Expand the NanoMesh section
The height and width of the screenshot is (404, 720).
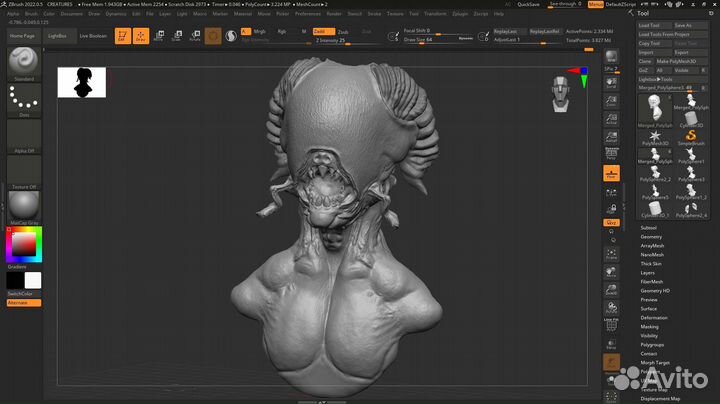pyautogui.click(x=652, y=255)
